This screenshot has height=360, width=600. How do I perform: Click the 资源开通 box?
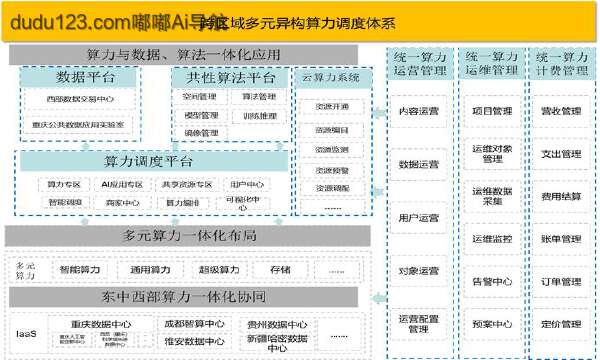(332, 107)
